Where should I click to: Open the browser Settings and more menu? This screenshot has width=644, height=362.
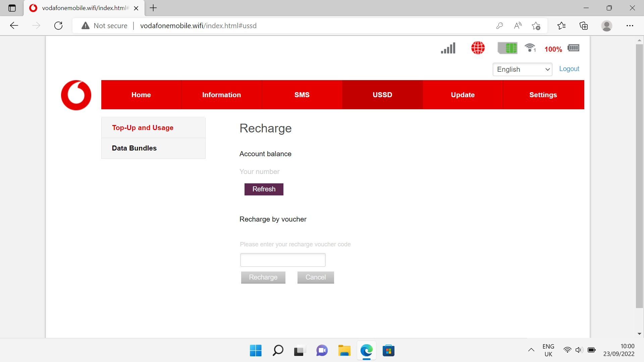[630, 25]
